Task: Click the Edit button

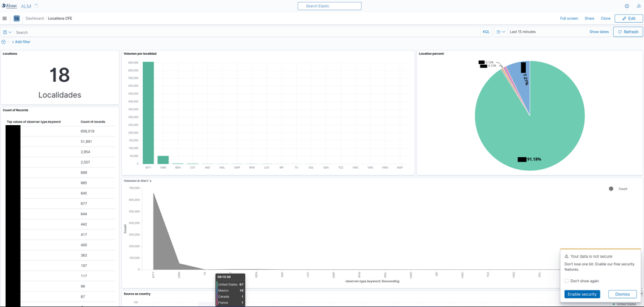Action: tap(628, 18)
